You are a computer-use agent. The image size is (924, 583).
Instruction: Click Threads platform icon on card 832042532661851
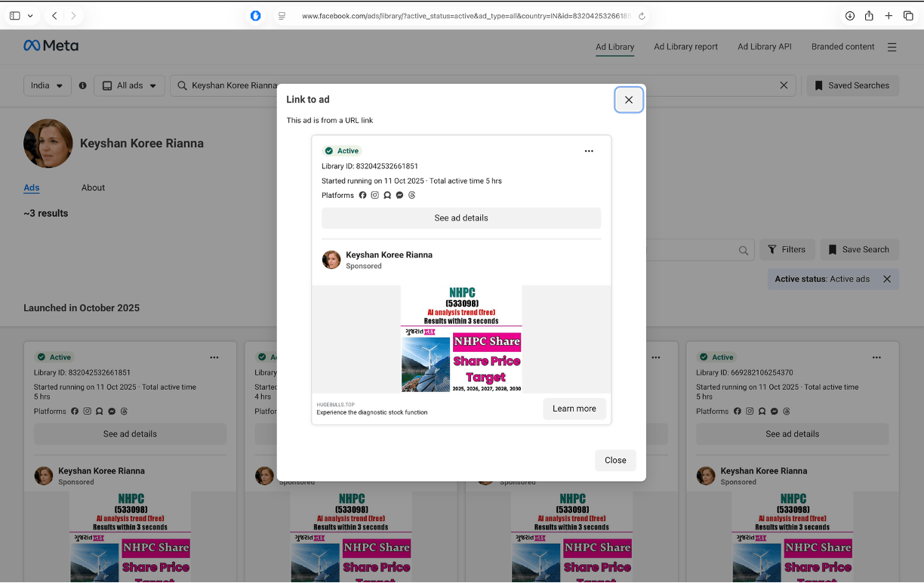click(x=124, y=412)
